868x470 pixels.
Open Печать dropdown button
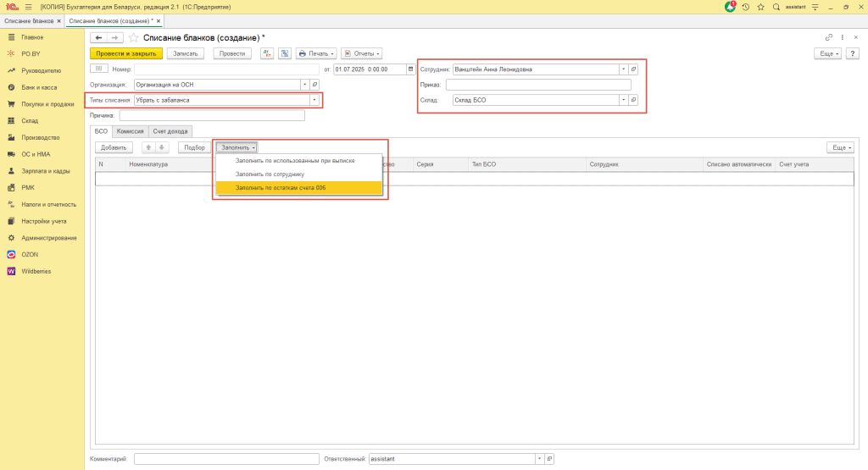point(316,53)
